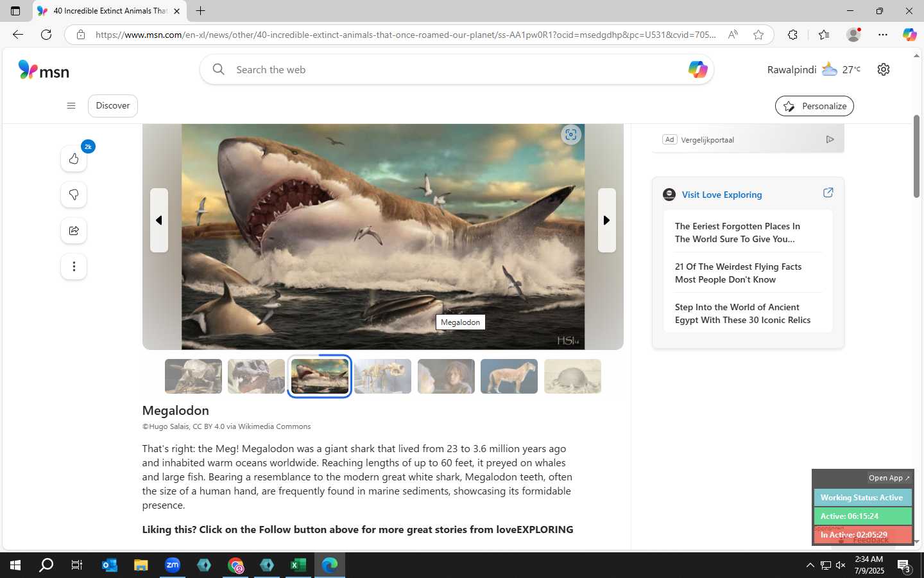Advance to the next slide arrow
This screenshot has width=924, height=578.
[x=607, y=220]
